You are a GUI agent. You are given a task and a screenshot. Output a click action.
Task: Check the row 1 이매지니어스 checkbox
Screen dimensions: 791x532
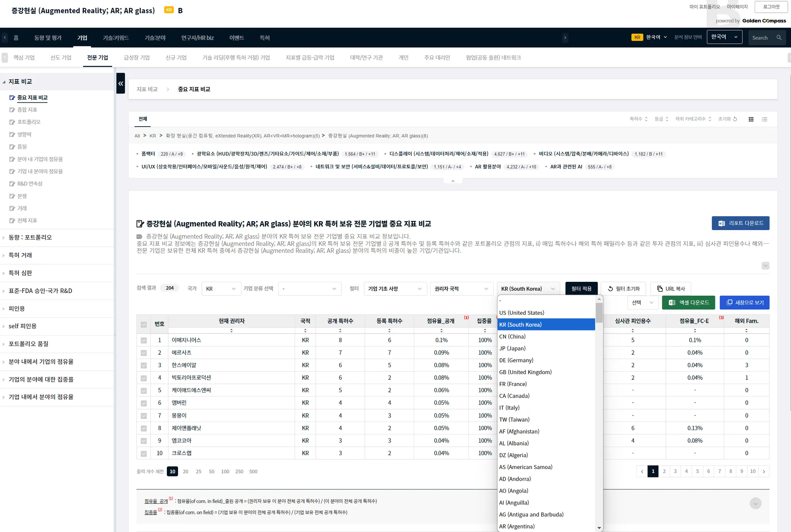144,341
